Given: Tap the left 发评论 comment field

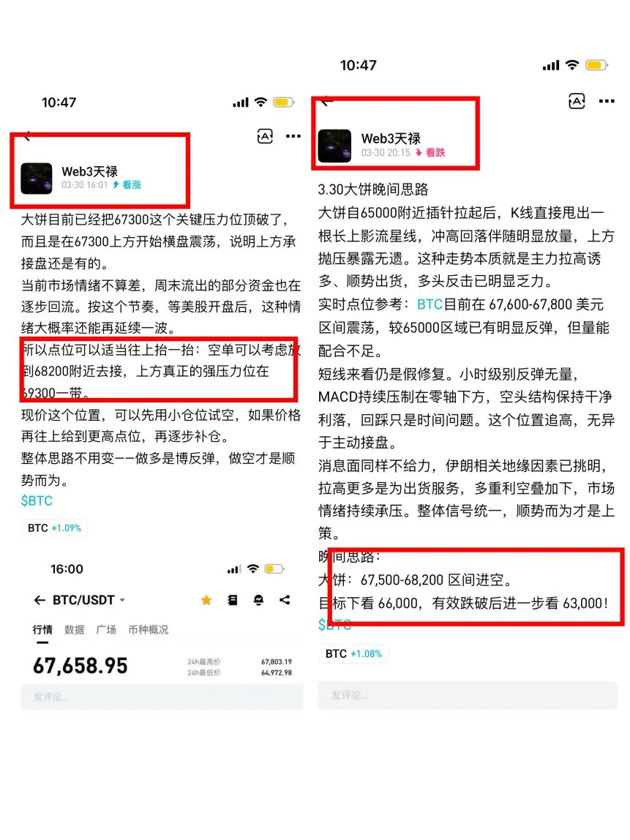Looking at the screenshot, I should pos(162,697).
